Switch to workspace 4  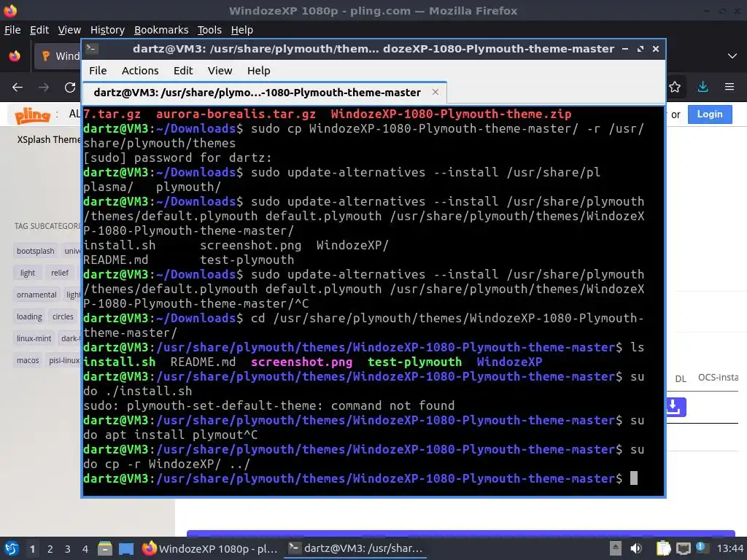(85, 549)
